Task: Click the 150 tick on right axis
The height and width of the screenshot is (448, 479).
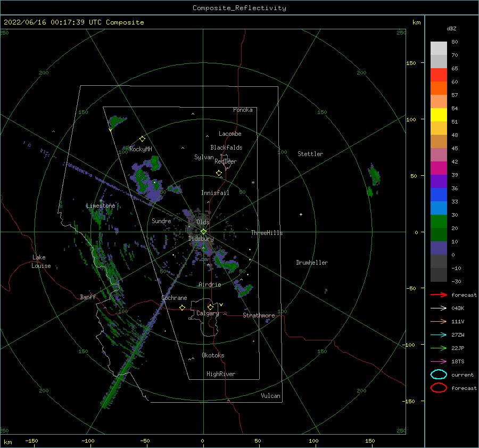Action: click(x=411, y=63)
